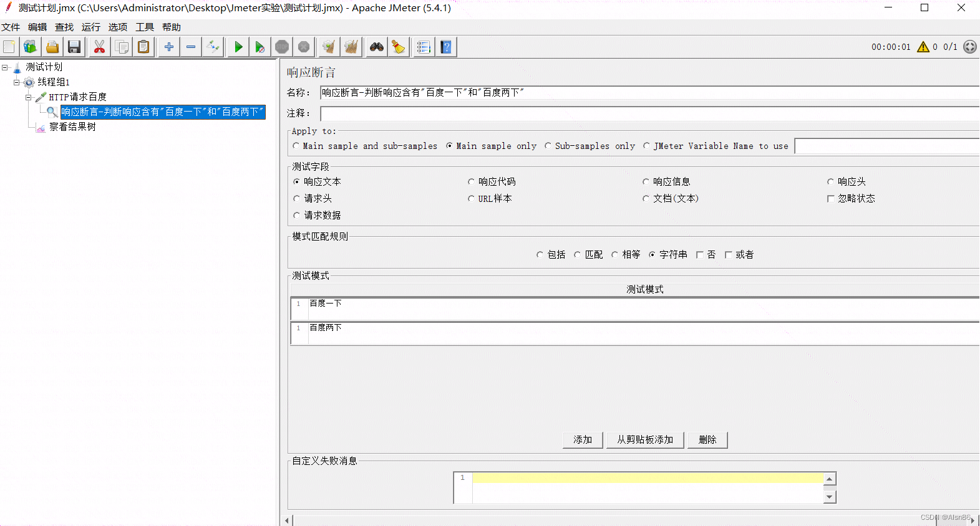
Task: Open the 文件 menu
Action: click(x=11, y=27)
